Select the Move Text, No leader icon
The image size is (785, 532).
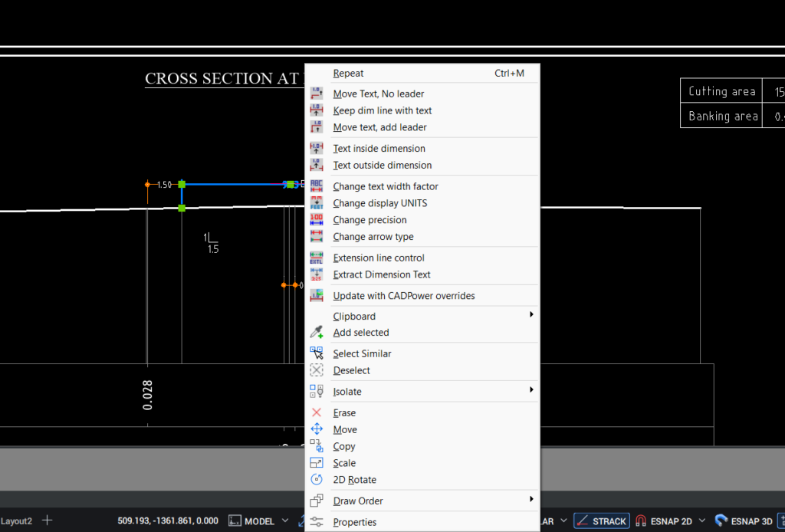pos(317,93)
